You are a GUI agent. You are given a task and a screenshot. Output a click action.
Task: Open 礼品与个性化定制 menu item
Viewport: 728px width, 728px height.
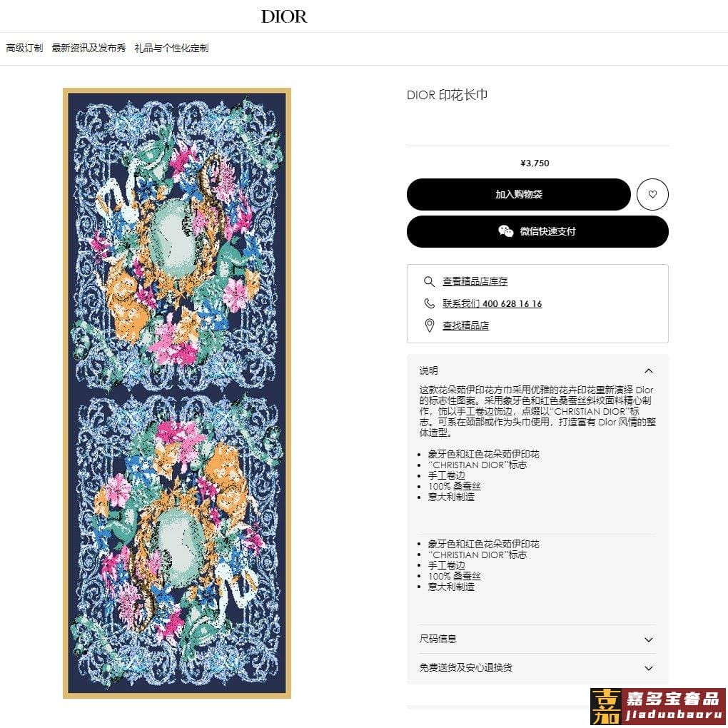coord(171,48)
